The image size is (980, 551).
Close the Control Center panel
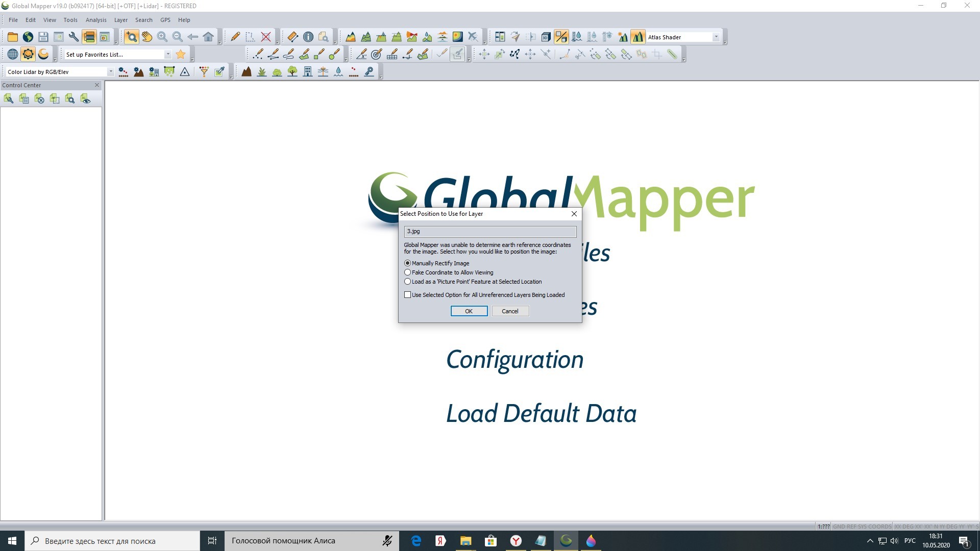[x=97, y=85]
